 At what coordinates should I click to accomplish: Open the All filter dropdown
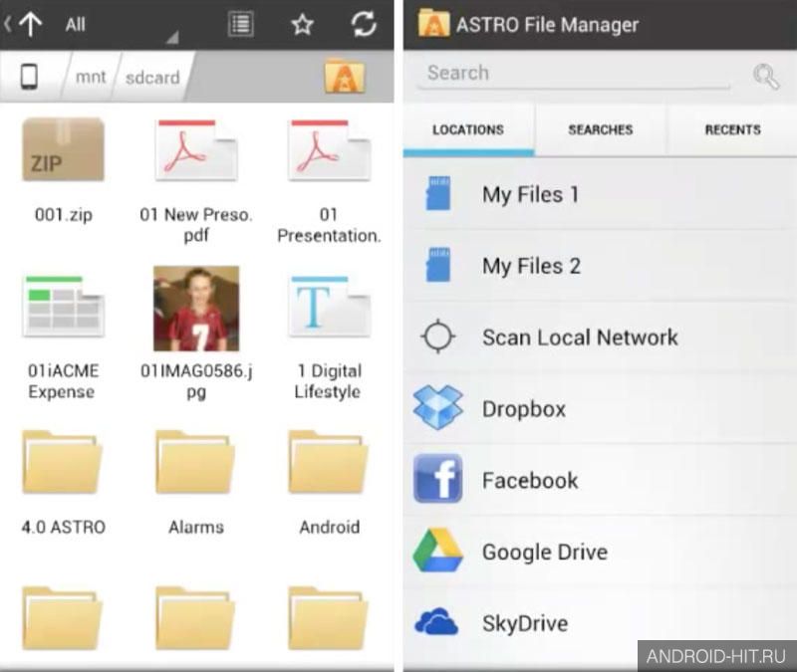(x=121, y=25)
